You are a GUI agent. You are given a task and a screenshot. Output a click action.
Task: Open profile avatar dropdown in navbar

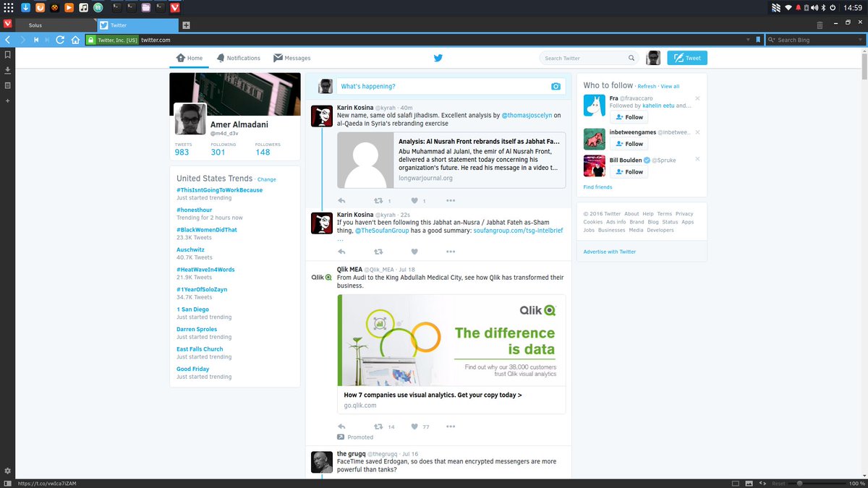(653, 58)
